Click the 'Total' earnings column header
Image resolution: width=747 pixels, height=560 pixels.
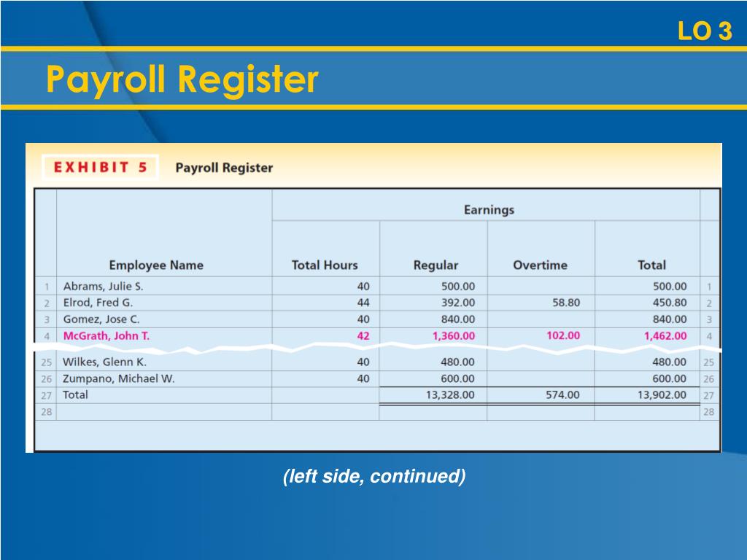pos(651,265)
